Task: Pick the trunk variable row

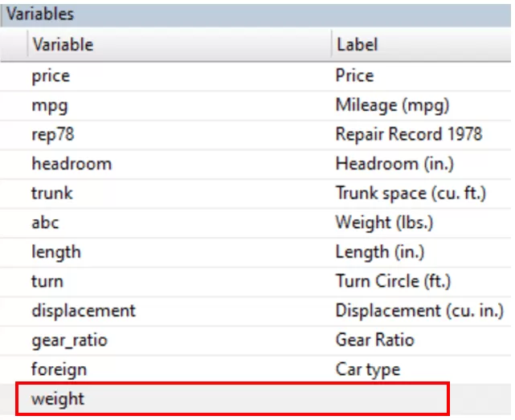Action: [51, 194]
